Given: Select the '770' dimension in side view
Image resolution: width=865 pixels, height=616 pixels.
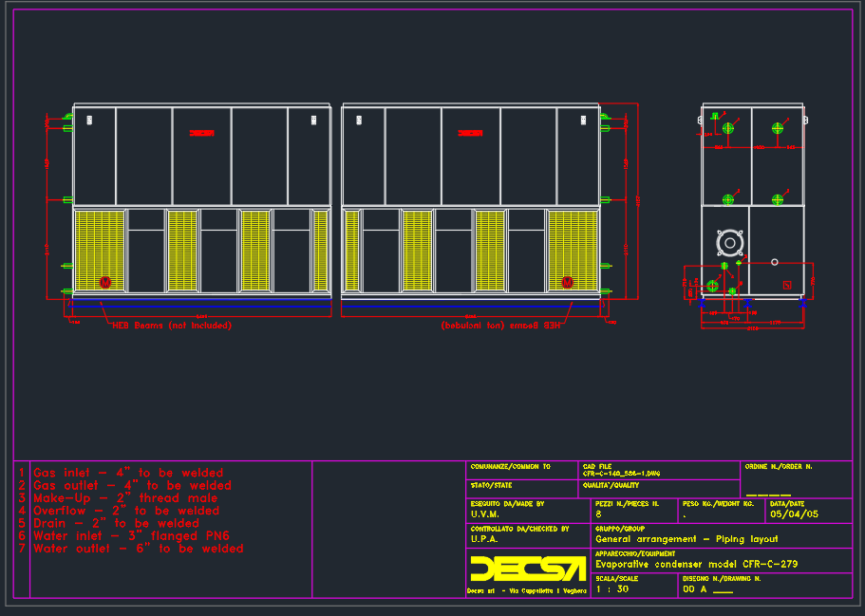Looking at the screenshot, I should 813,281.
